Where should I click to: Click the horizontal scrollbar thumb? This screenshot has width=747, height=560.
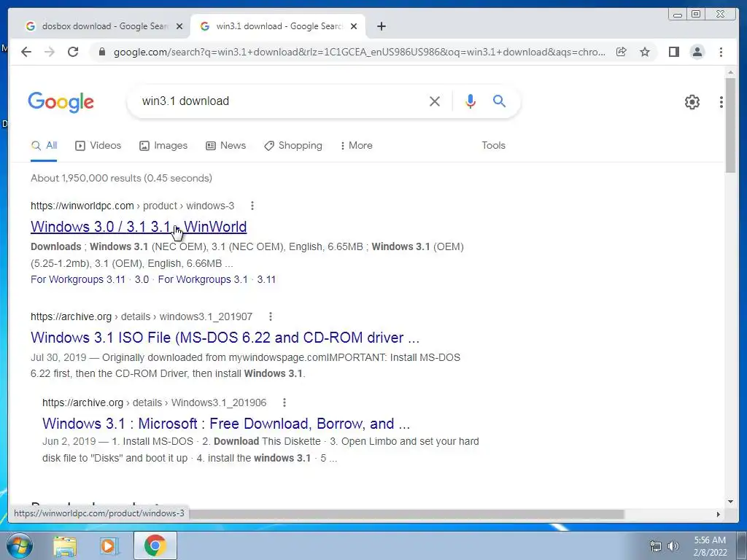(407, 514)
